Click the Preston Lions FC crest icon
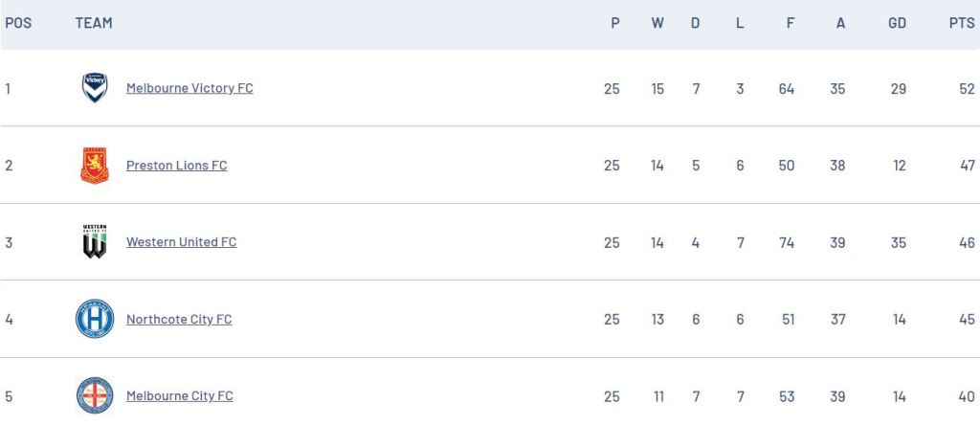The height and width of the screenshot is (426, 980). [95, 166]
